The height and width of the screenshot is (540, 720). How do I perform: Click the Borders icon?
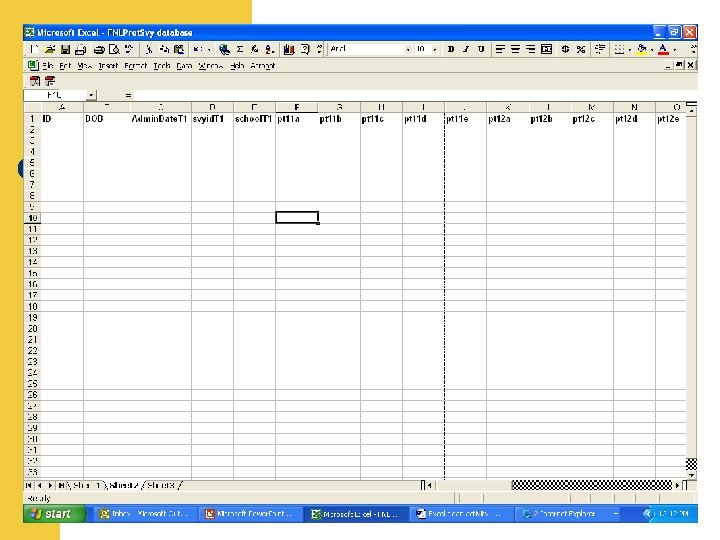coord(619,49)
